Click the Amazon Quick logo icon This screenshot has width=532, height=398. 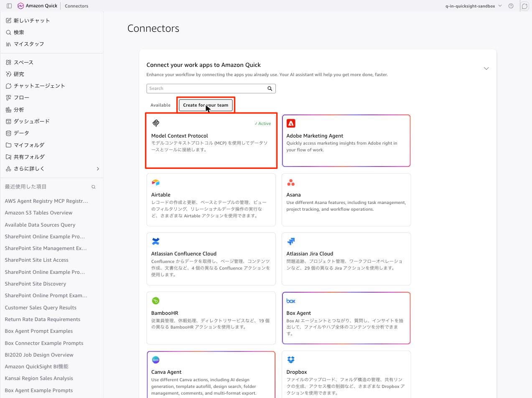tap(20, 6)
